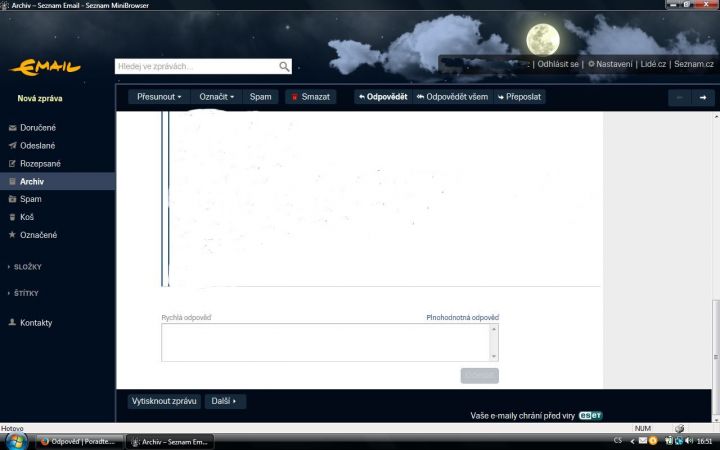Click the Rozepsané pencil icon
720x450 pixels.
tap(12, 163)
